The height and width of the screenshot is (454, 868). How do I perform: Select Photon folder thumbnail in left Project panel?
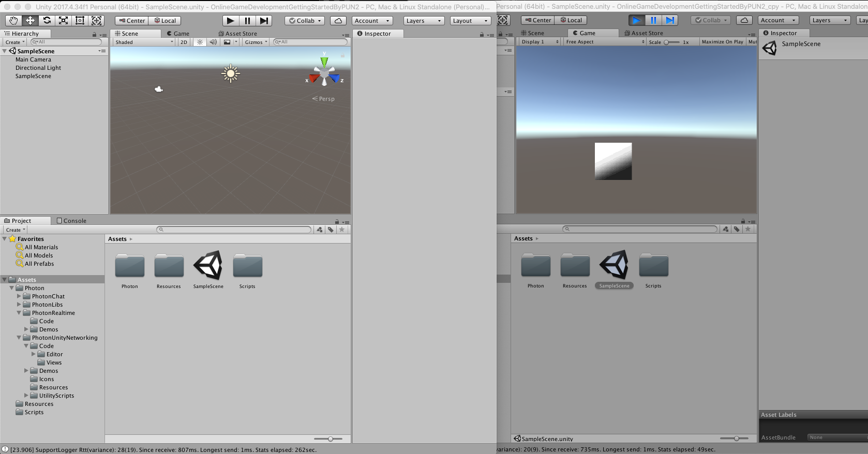click(130, 271)
